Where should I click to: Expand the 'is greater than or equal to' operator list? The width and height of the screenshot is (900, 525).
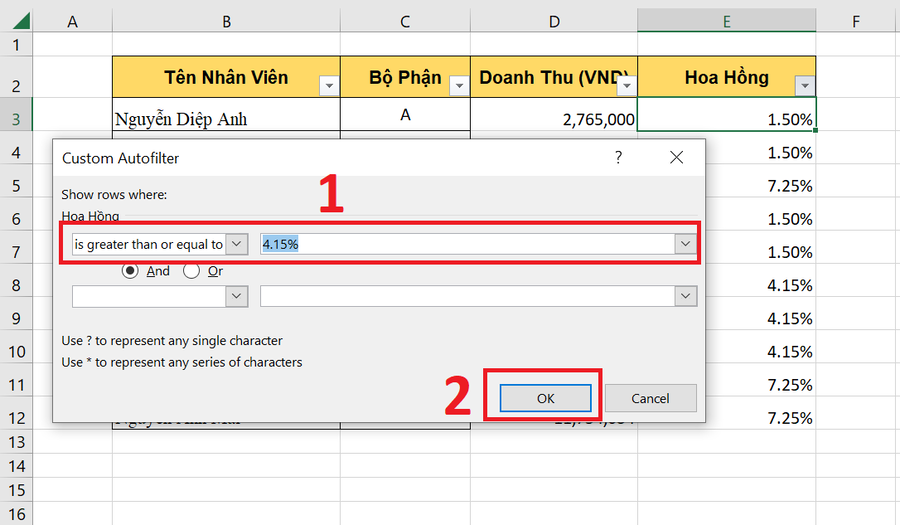(236, 244)
